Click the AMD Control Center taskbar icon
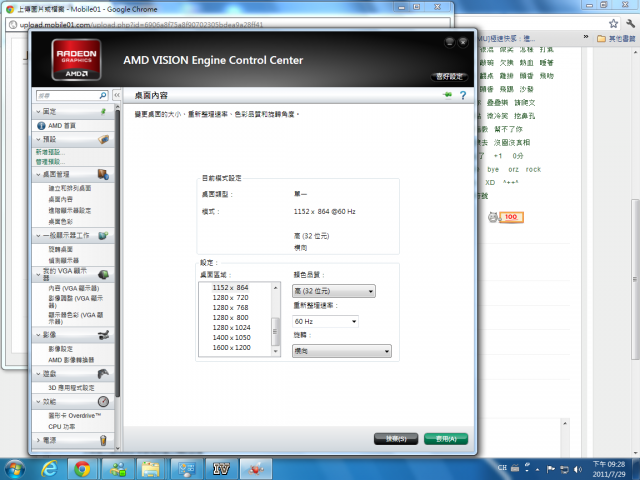This screenshot has height=480, width=640. pyautogui.click(x=256, y=469)
